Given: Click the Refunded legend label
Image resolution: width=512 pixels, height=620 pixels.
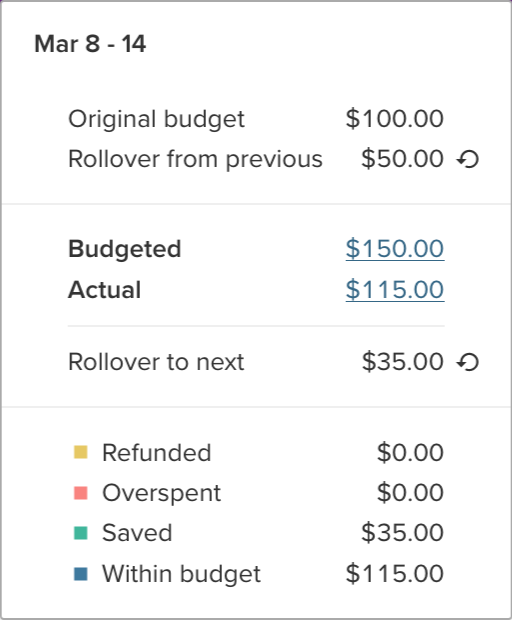Looking at the screenshot, I should point(157,452).
